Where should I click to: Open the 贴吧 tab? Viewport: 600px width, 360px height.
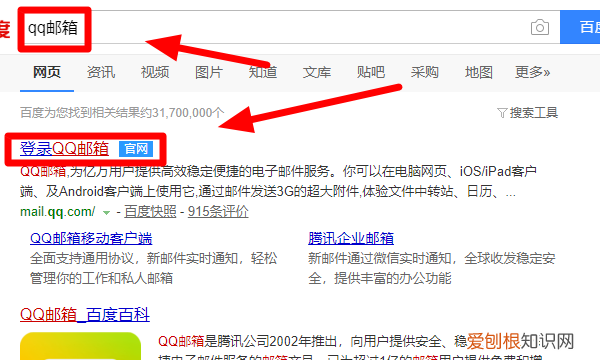pyautogui.click(x=371, y=72)
